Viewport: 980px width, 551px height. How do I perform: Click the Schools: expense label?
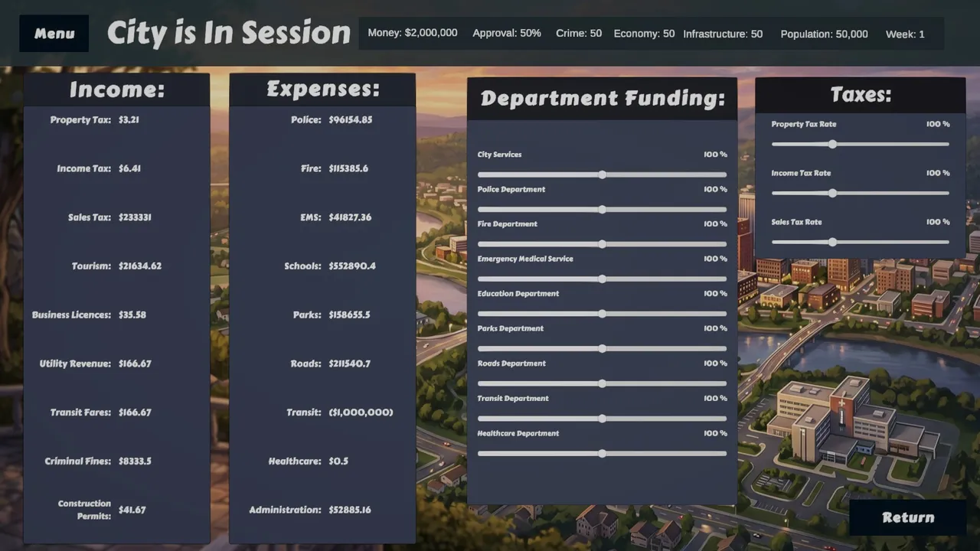click(302, 266)
